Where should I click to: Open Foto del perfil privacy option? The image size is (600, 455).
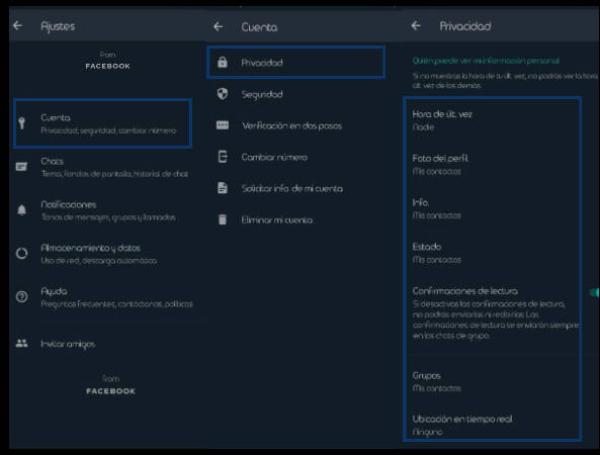pyautogui.click(x=492, y=165)
